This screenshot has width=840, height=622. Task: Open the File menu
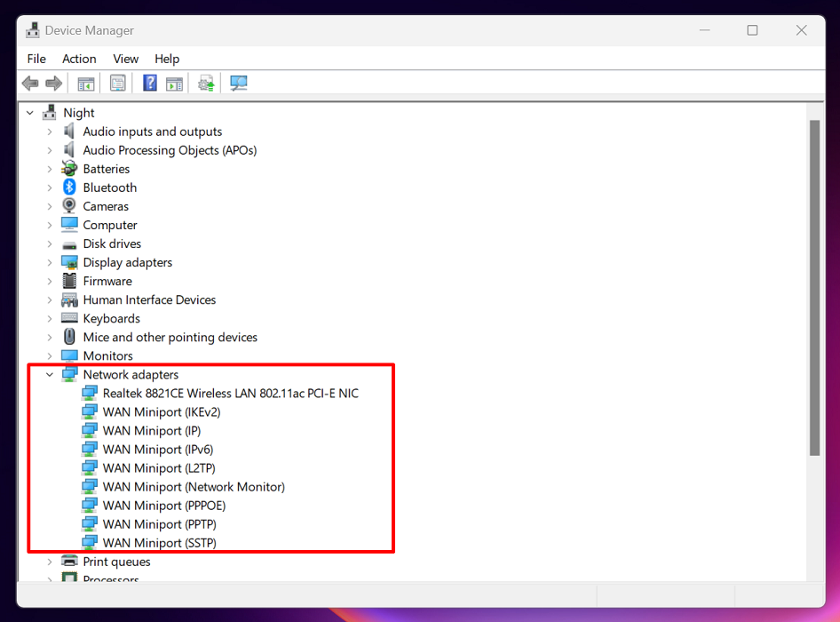coord(36,59)
